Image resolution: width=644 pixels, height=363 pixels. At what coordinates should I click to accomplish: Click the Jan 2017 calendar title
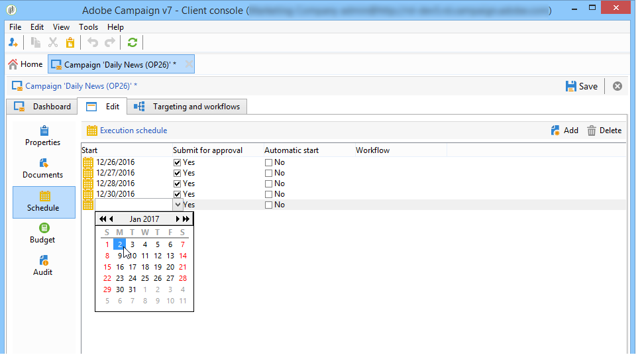tap(144, 219)
